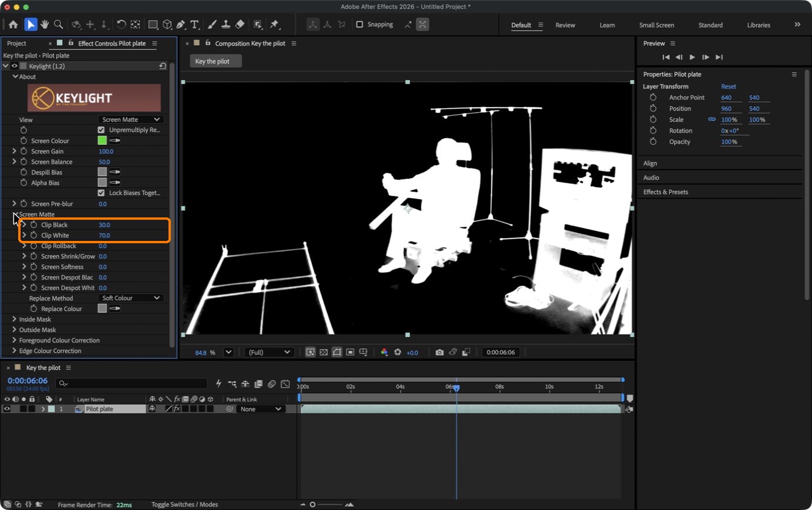Uncheck Lock Biases Together

101,193
